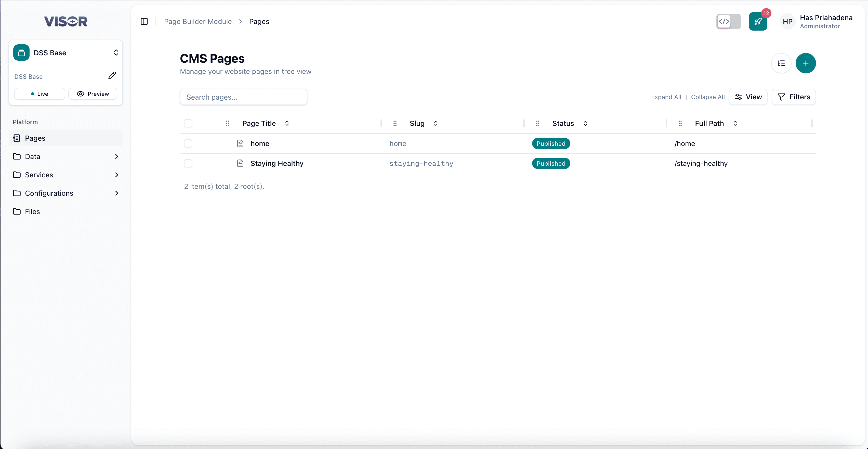Viewport: 868px width, 449px height.
Task: Switch to the Preview tab
Action: [x=93, y=94]
